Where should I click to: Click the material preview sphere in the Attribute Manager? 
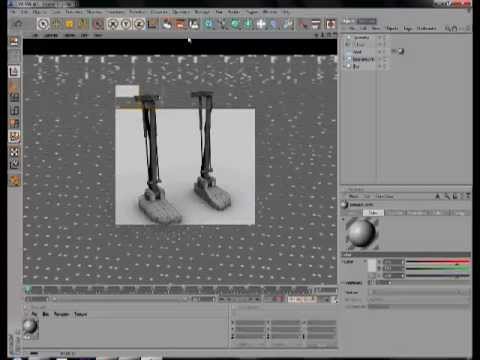tap(361, 233)
